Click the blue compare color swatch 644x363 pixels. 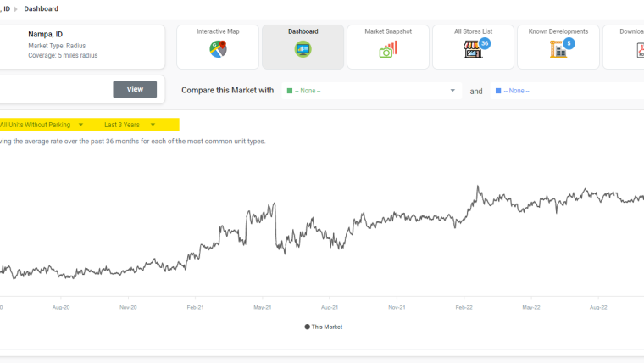point(498,91)
